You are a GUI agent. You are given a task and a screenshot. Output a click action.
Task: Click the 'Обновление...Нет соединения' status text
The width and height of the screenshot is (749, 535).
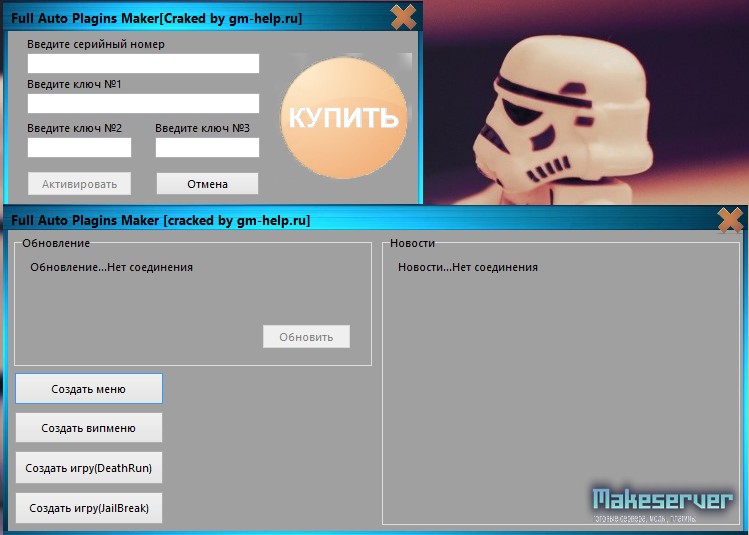pos(112,268)
